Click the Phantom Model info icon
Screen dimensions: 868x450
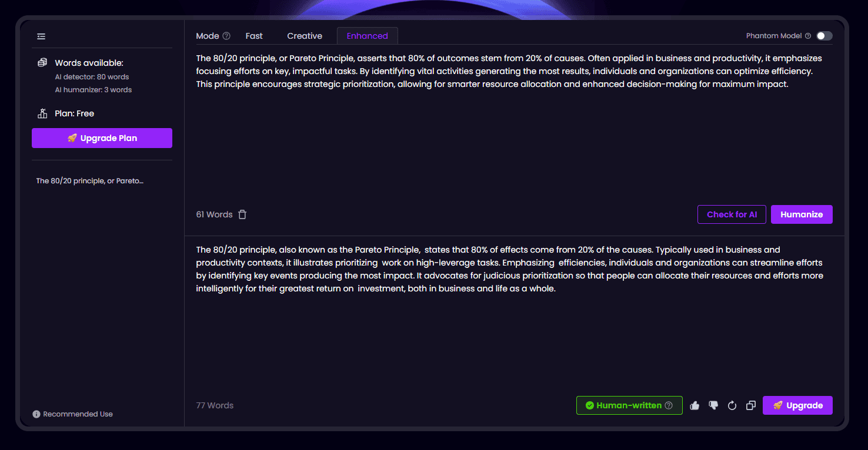pos(808,36)
